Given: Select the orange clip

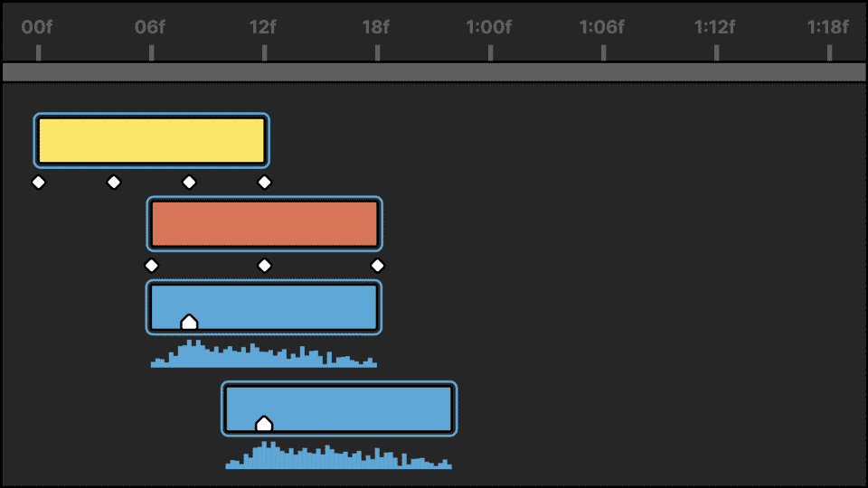Looking at the screenshot, I should (x=264, y=223).
